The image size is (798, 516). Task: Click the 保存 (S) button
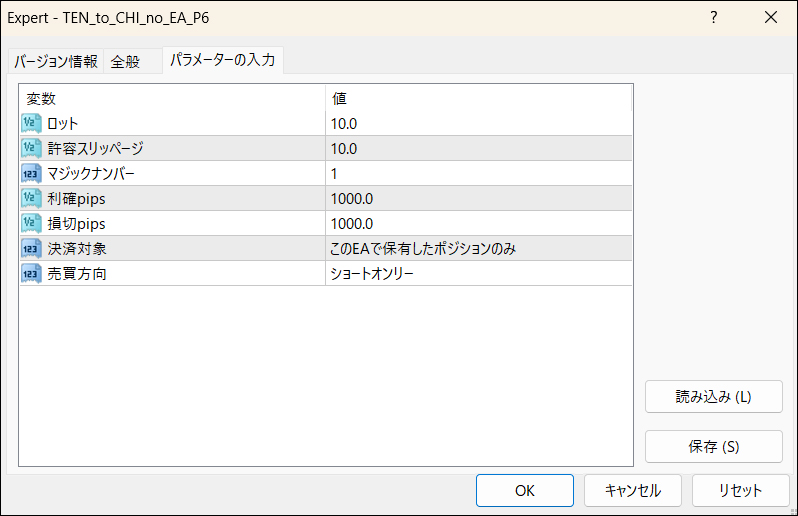point(713,446)
